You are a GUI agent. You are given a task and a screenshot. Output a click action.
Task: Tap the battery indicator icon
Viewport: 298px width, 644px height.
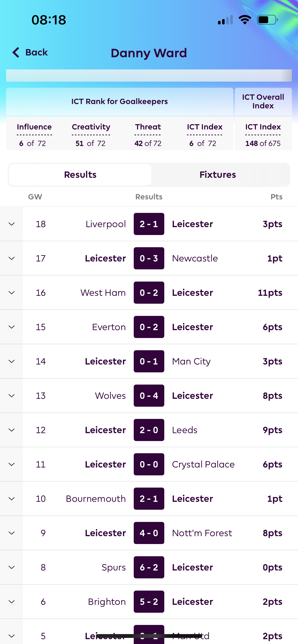267,20
